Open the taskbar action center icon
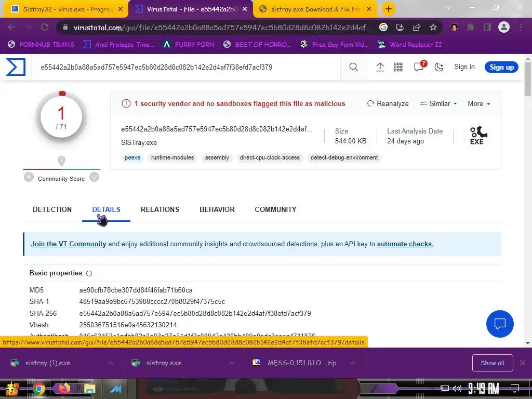 (x=515, y=389)
